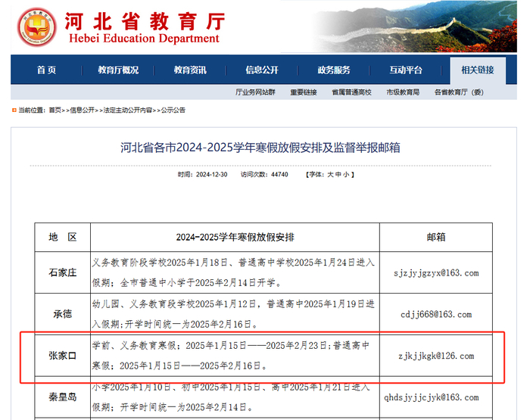Click the 地 区 column header
The image size is (530, 420).
[63, 237]
